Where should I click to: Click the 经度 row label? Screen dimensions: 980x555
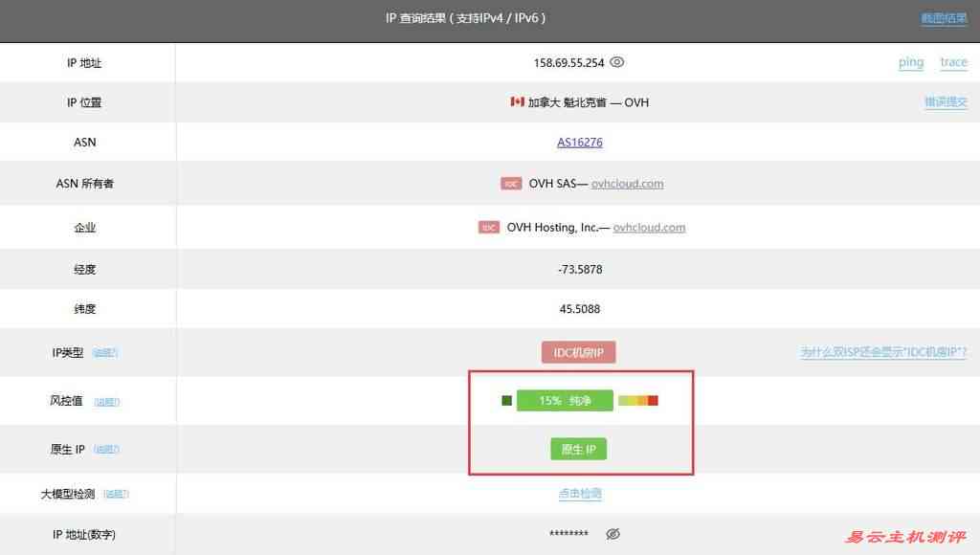(x=85, y=270)
